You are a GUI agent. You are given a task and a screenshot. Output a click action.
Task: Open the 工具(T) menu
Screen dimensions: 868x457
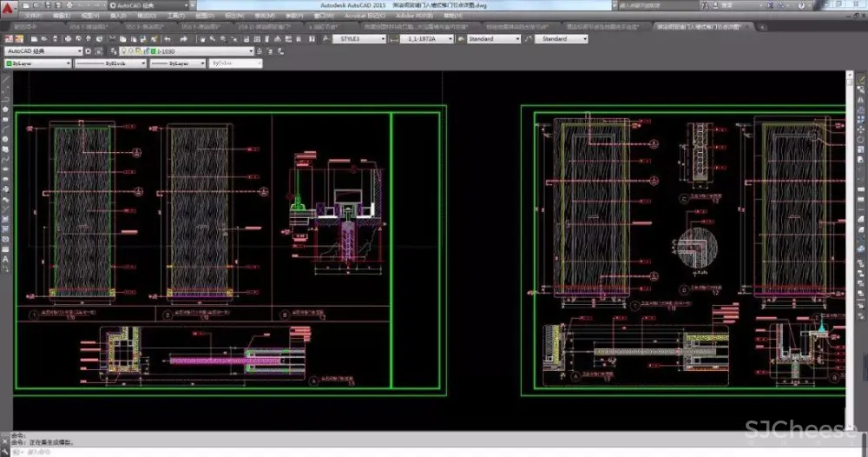174,16
